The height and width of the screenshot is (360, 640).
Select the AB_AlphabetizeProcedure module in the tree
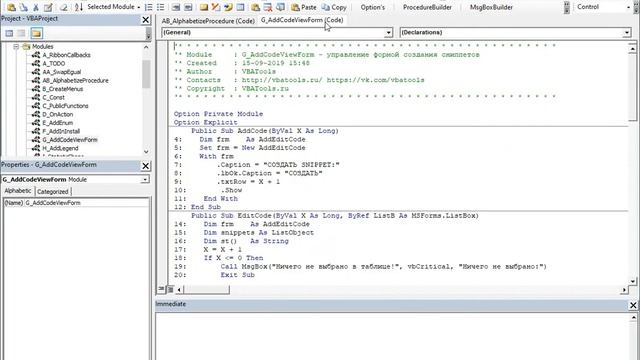(76, 80)
